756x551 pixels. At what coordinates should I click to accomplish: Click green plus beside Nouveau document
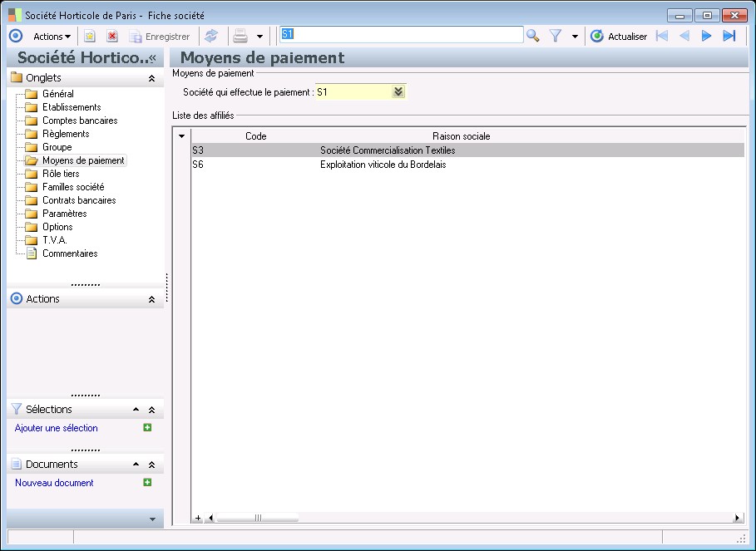tap(147, 482)
